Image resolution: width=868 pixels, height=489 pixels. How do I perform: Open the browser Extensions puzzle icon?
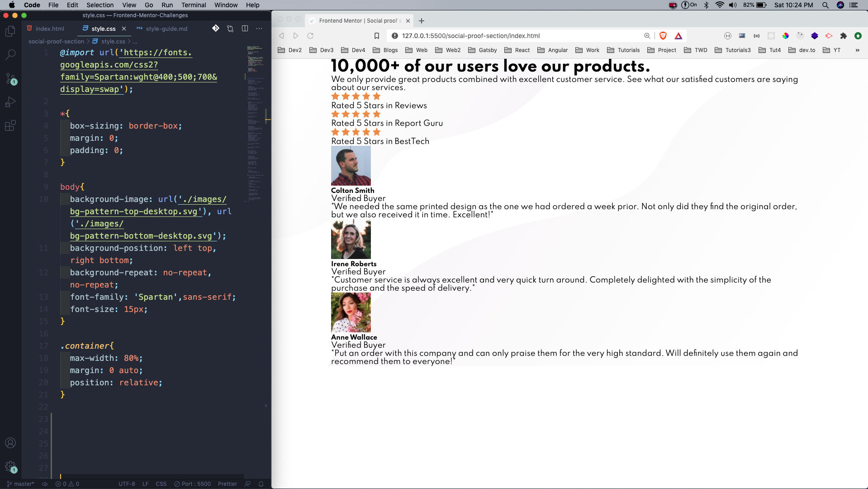[x=843, y=36]
